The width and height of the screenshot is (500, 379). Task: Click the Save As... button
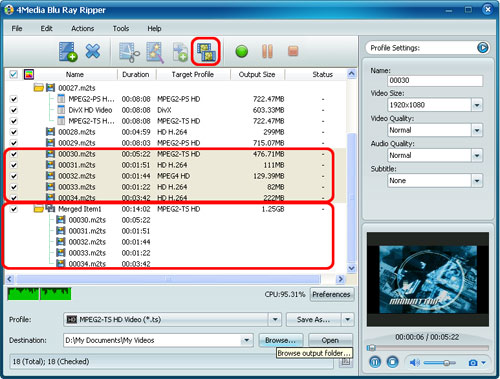click(x=313, y=319)
